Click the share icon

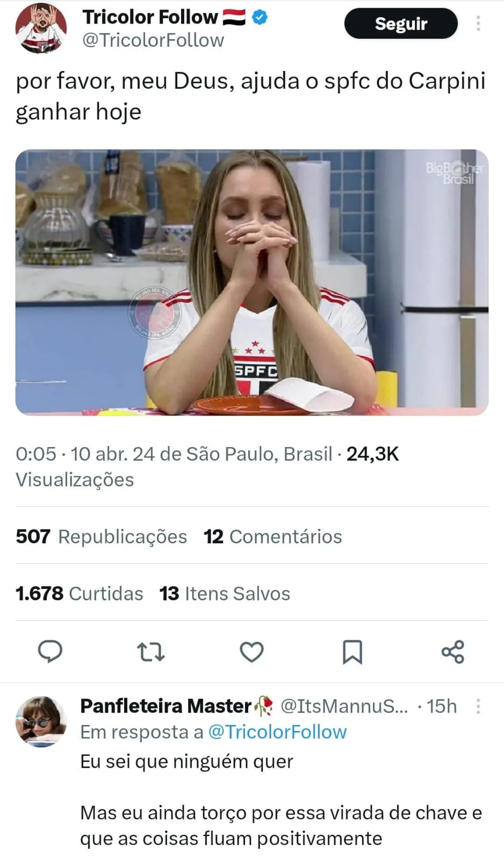click(x=452, y=652)
